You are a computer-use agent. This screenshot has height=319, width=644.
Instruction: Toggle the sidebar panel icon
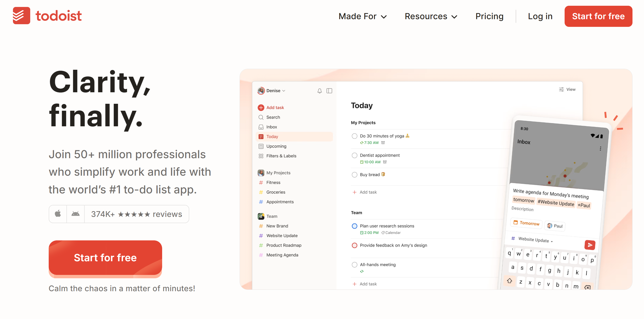[x=329, y=91]
